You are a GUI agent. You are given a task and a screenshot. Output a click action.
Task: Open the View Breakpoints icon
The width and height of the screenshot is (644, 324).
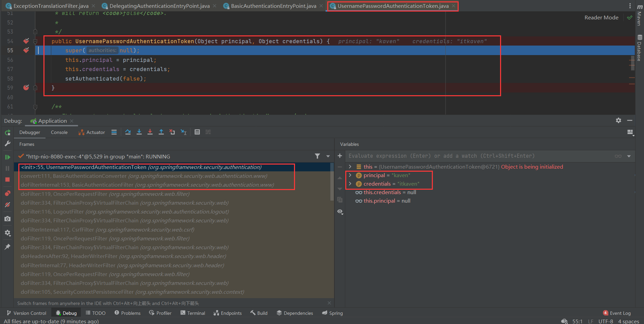(x=7, y=193)
